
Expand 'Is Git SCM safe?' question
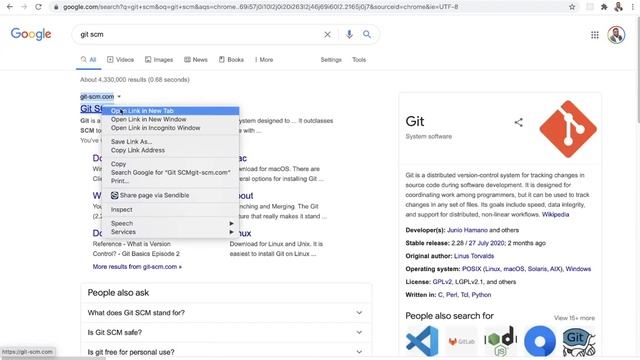(226, 332)
